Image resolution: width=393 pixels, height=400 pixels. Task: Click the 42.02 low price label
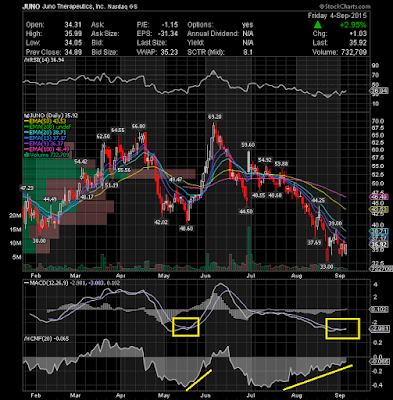click(161, 222)
